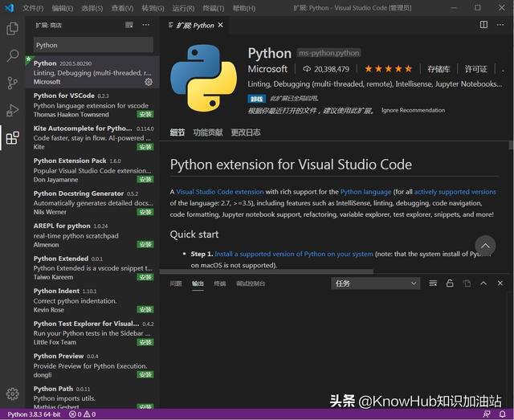Open the Explorer view in activity bar
Image resolution: width=514 pixels, height=420 pixels.
point(13,29)
